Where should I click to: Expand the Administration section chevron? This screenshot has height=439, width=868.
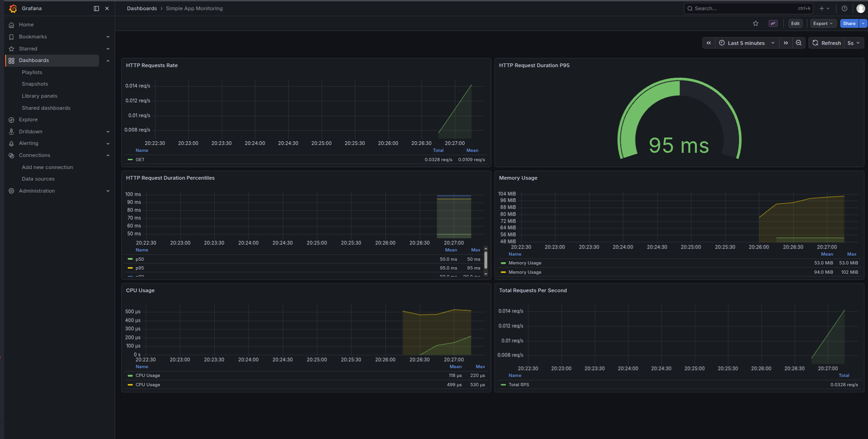(x=108, y=191)
